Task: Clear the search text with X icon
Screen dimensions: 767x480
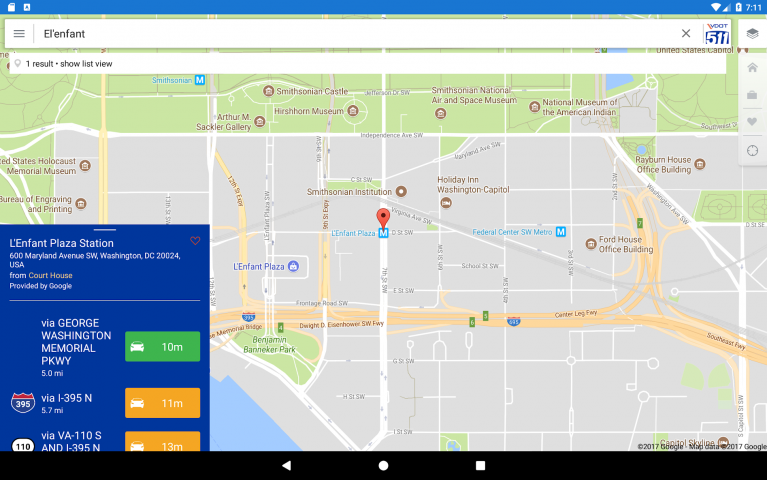Action: [x=686, y=33]
